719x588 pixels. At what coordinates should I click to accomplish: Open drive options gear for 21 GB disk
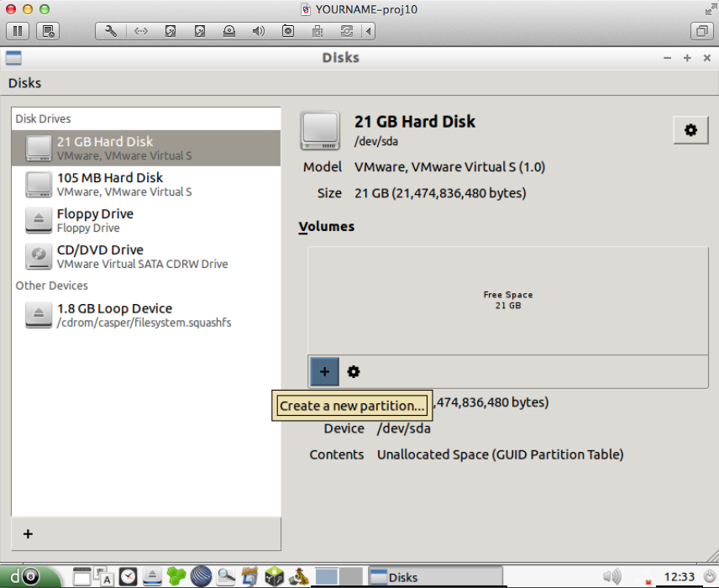[690, 130]
